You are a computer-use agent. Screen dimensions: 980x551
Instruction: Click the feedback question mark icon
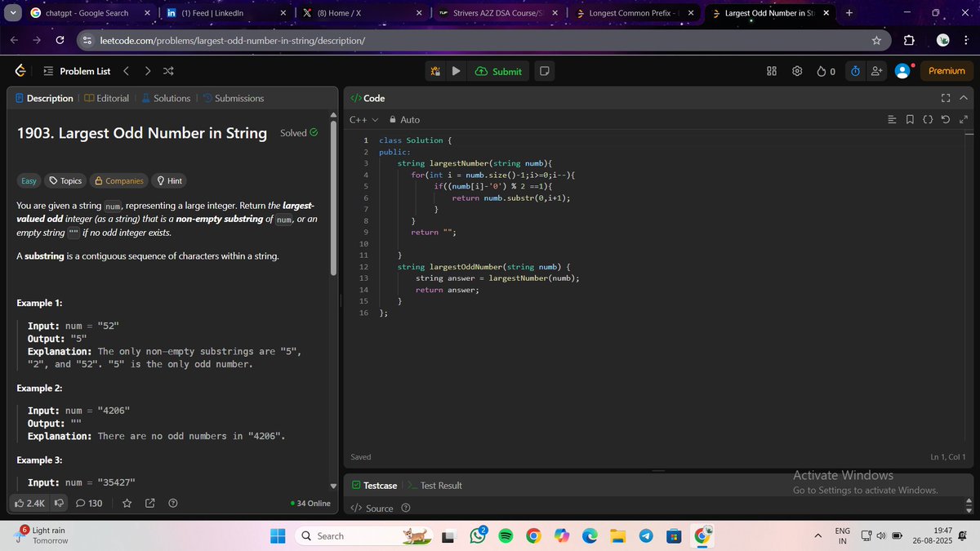(172, 503)
